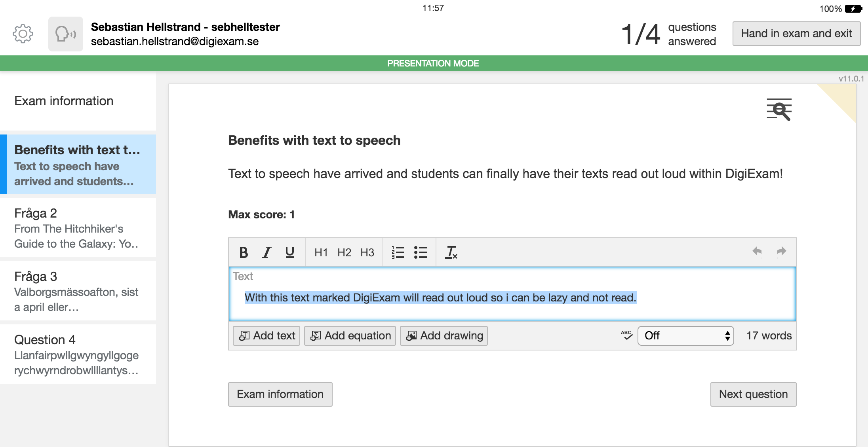Click the 'Max score: 1' label
Image resolution: width=868 pixels, height=447 pixels.
click(261, 215)
